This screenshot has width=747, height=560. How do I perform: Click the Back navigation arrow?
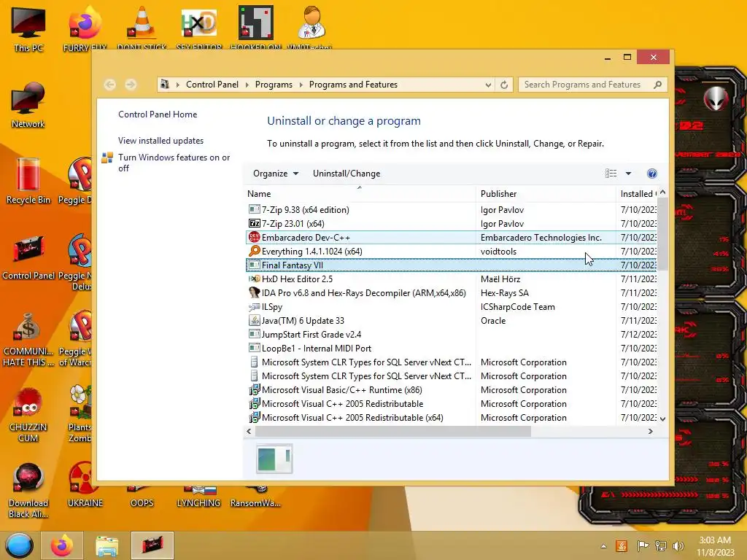click(x=110, y=85)
